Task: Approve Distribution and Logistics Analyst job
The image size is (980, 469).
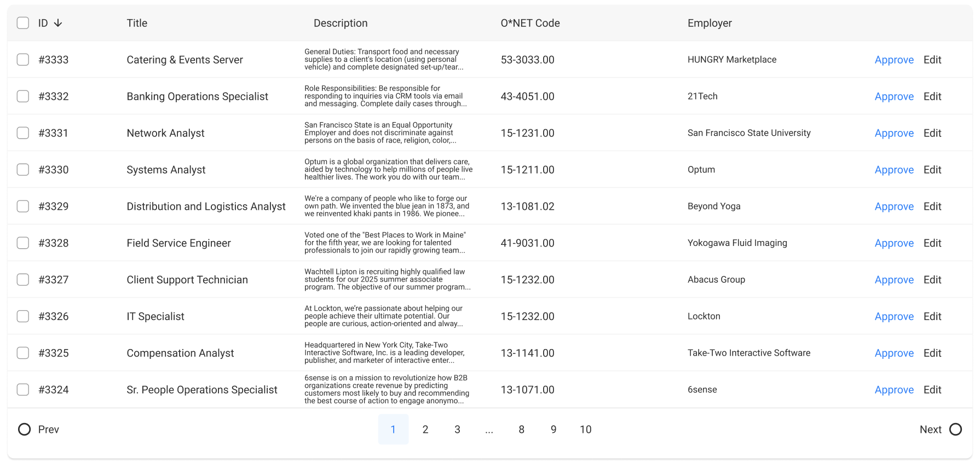Action: pos(894,207)
